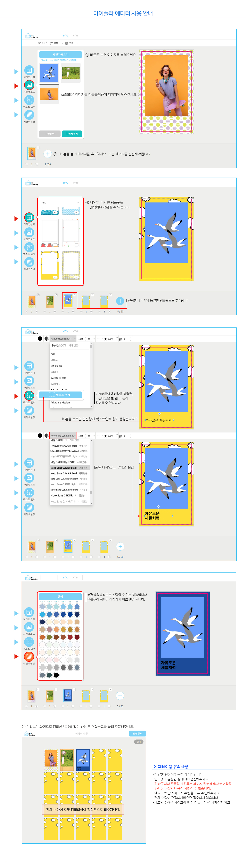
Task: Select the wind chime photo thumbnail
Action: (71, 73)
